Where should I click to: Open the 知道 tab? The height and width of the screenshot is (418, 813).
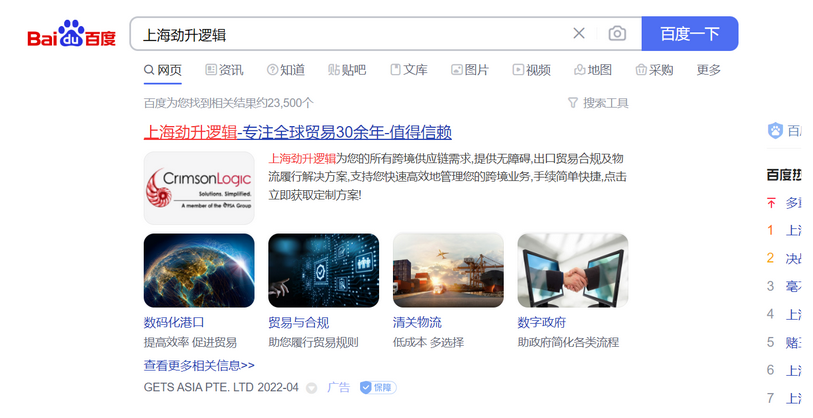coord(286,70)
